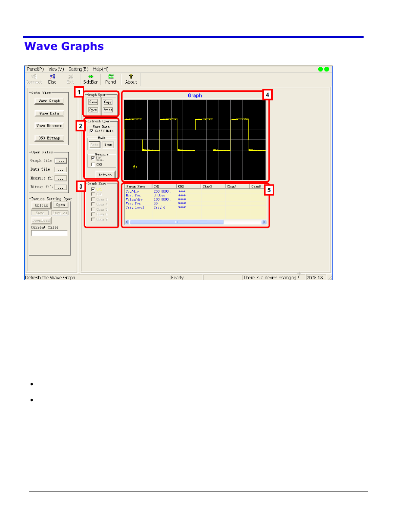This screenshot has width=411, height=532.
Task: Click Open in Graph Oper
Action: [93, 110]
